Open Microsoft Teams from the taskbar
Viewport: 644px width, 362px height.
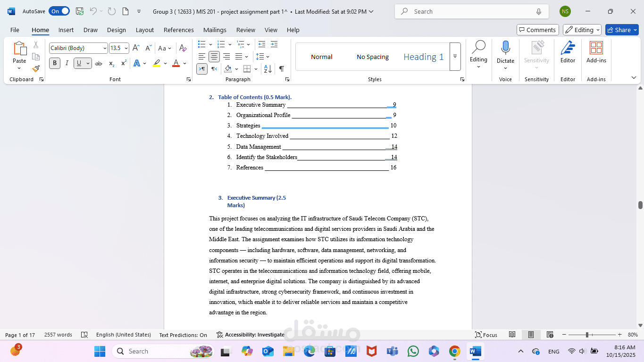[x=393, y=351]
